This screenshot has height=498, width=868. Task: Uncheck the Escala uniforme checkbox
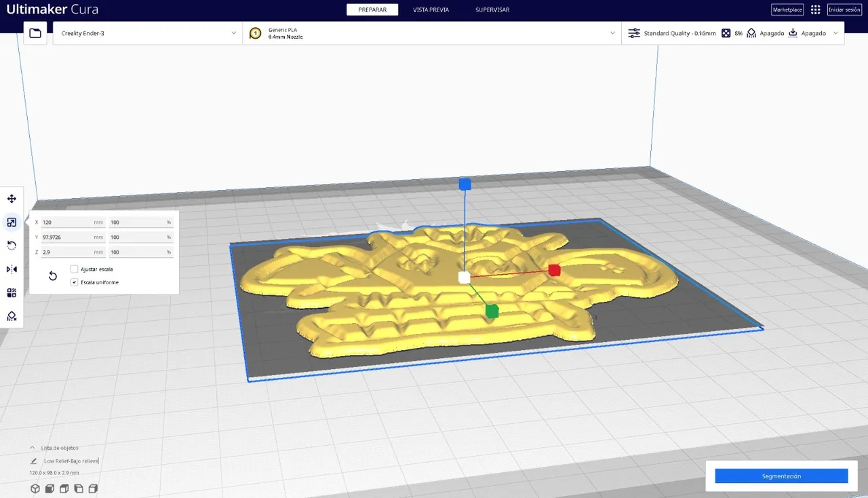(75, 282)
